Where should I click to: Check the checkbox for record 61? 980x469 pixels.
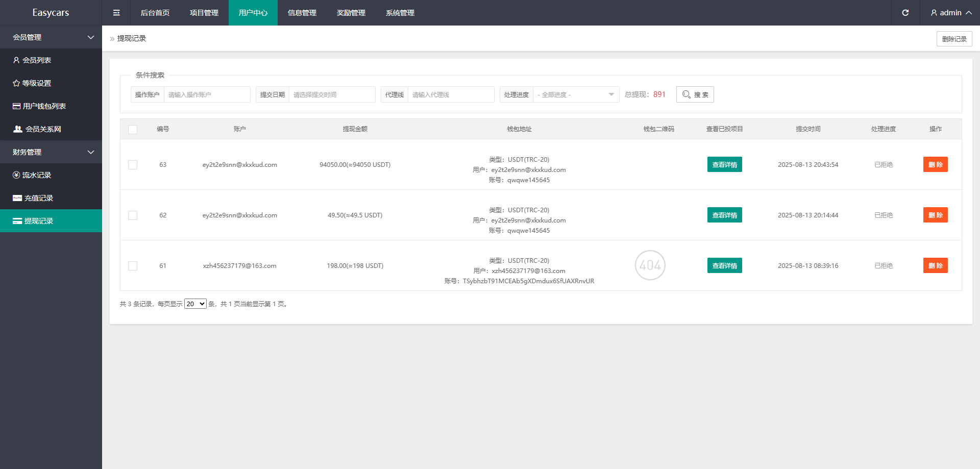coord(133,266)
